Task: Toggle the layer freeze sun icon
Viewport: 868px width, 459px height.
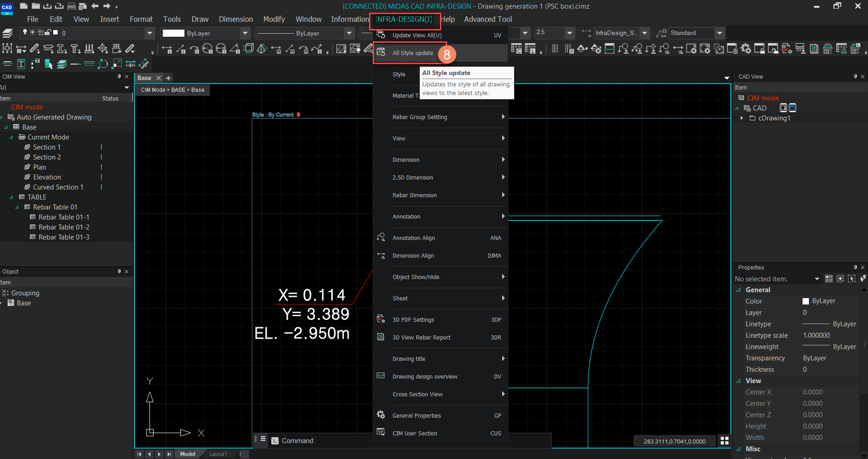Action: click(x=32, y=32)
